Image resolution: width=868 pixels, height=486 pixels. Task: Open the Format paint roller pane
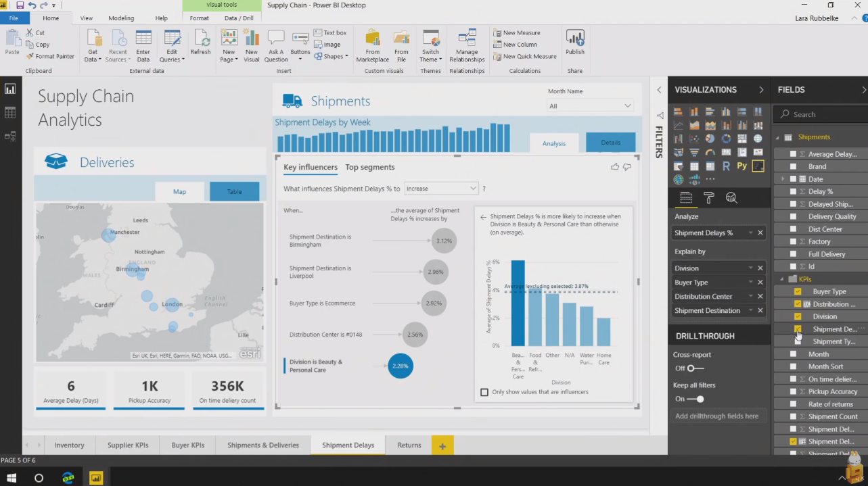pyautogui.click(x=708, y=197)
